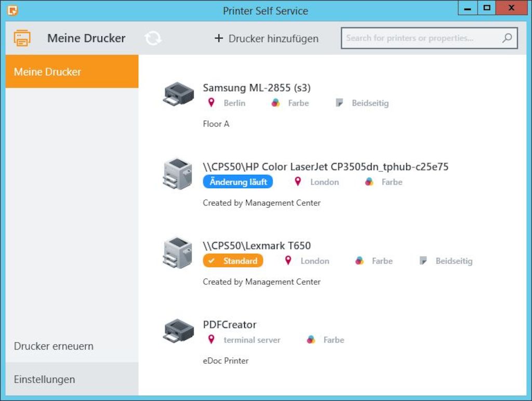The height and width of the screenshot is (401, 532).
Task: Click the location pin on Lexmark T650 row
Action: tap(288, 261)
